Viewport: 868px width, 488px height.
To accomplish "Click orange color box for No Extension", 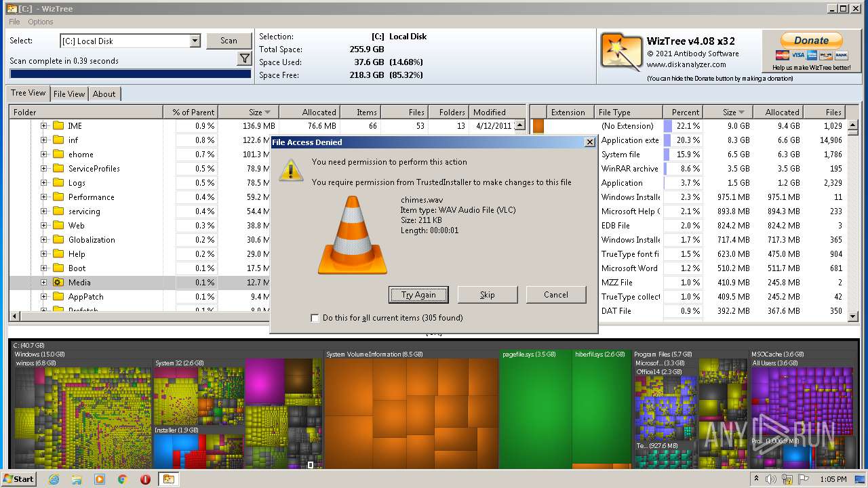I will coord(538,125).
